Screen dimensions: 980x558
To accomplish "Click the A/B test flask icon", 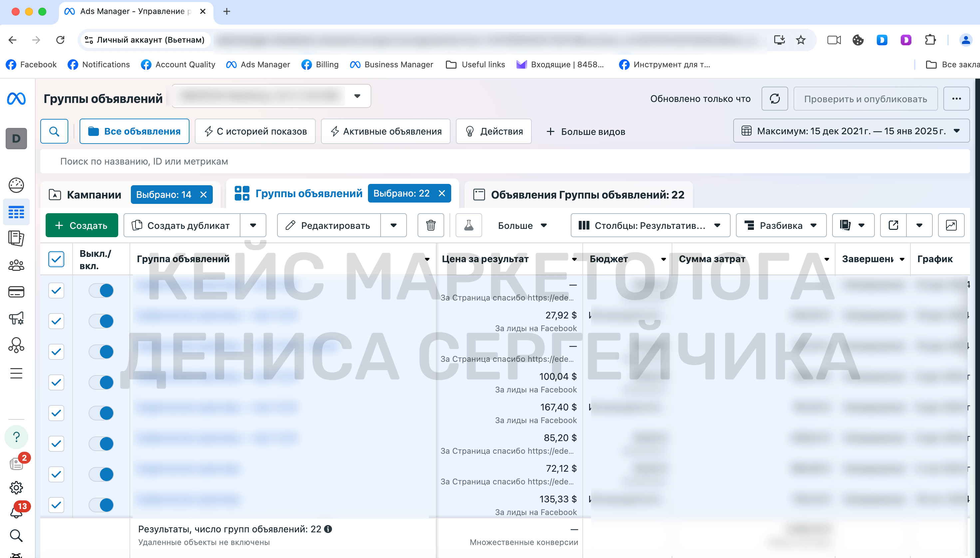I will point(469,225).
